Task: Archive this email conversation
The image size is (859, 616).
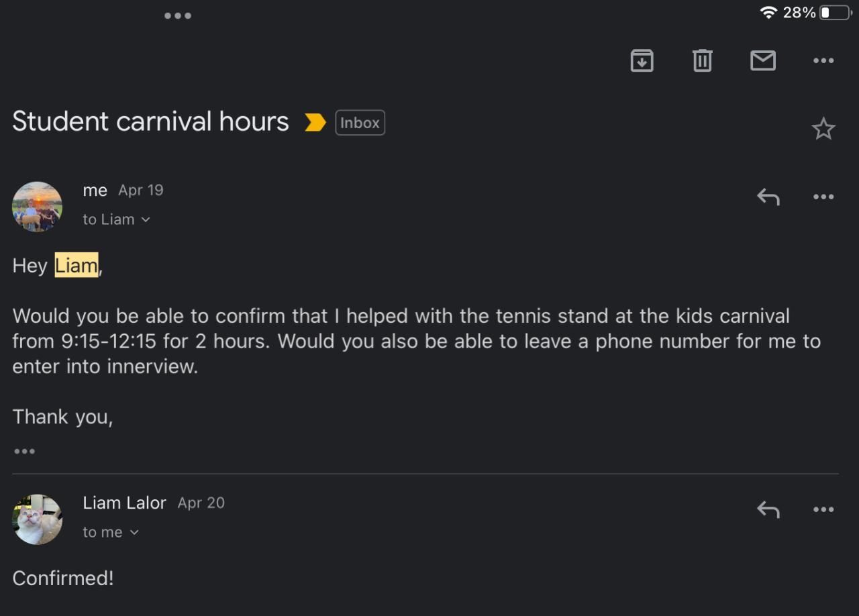Action: pos(642,60)
